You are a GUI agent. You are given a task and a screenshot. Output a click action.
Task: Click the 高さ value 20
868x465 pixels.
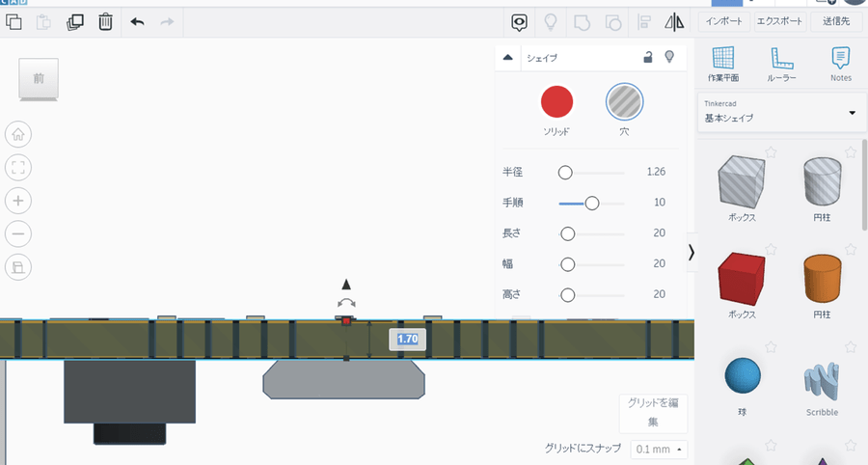click(659, 294)
